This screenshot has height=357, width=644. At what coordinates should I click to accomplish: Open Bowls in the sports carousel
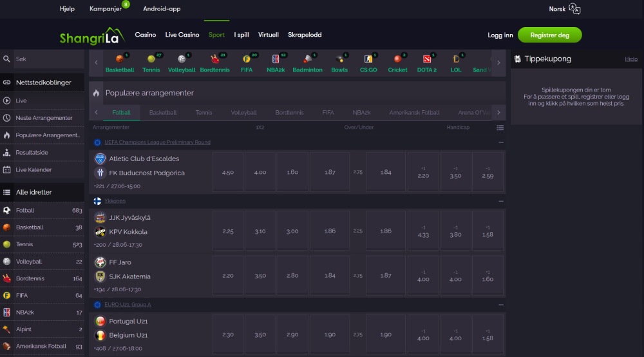(339, 63)
